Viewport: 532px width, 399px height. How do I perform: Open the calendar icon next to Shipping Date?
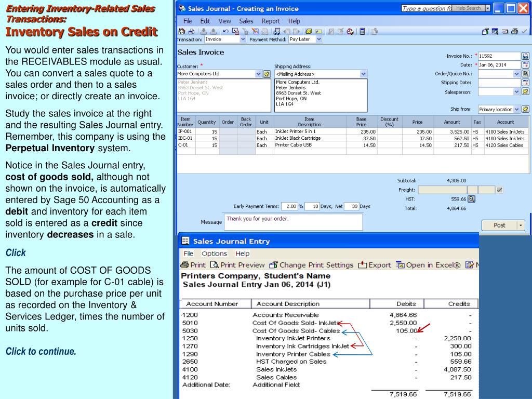(525, 83)
